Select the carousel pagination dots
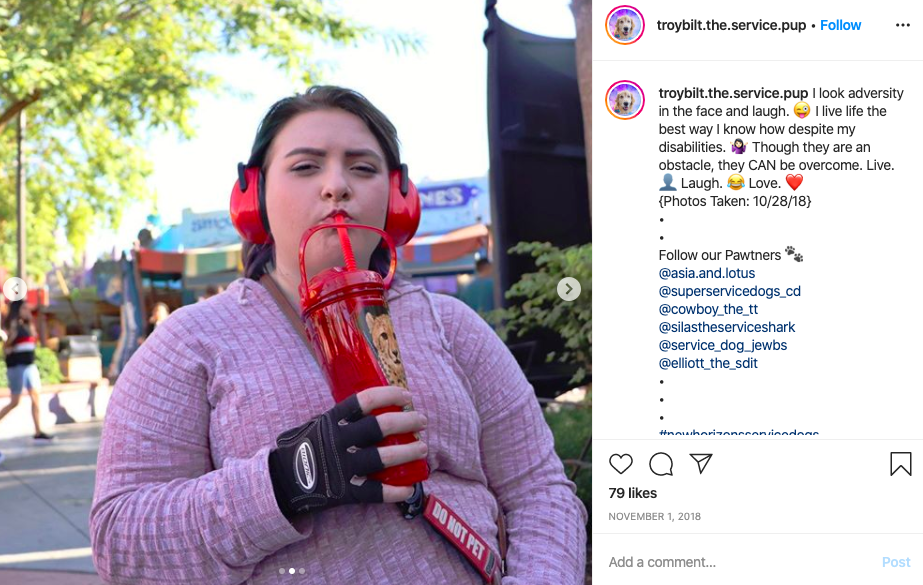 click(292, 571)
